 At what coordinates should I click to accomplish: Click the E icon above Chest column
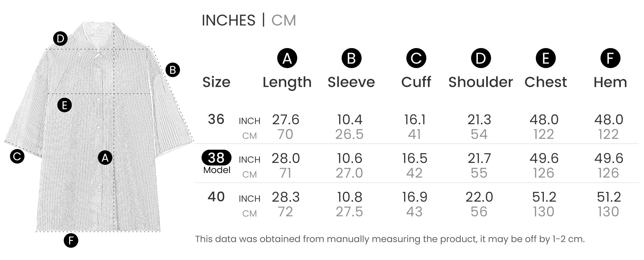545,58
